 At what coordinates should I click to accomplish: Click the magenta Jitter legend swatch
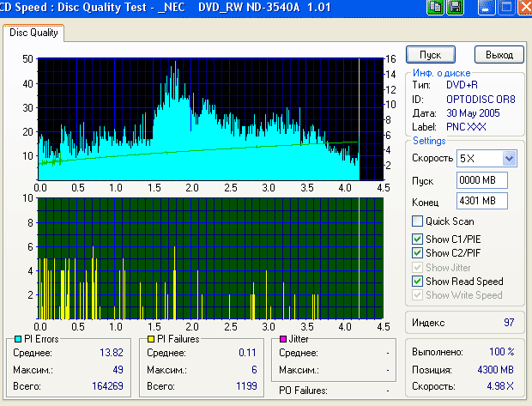click(x=282, y=340)
